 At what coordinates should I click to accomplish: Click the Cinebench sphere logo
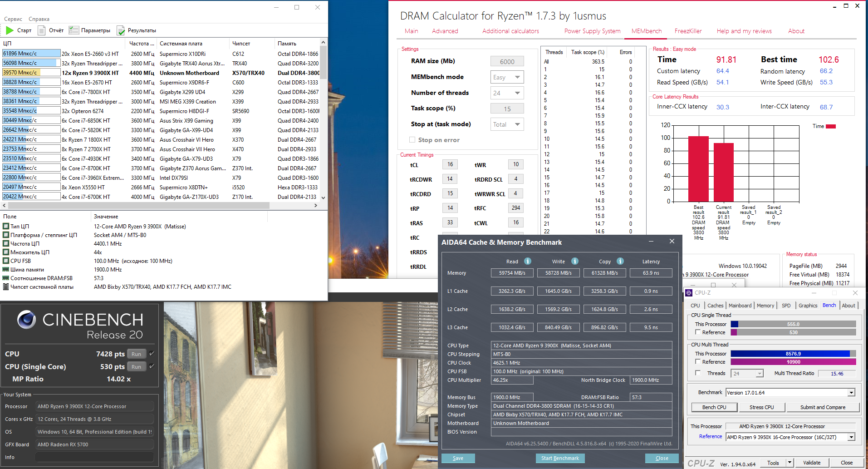click(27, 320)
